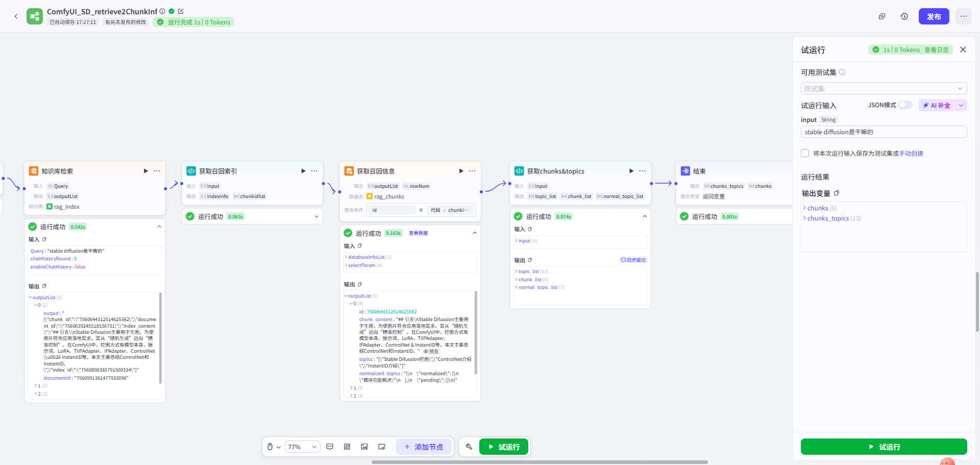Viewport: 980px width, 465px height.
Task: Toggle the JSON模式 switch
Action: pyautogui.click(x=905, y=105)
